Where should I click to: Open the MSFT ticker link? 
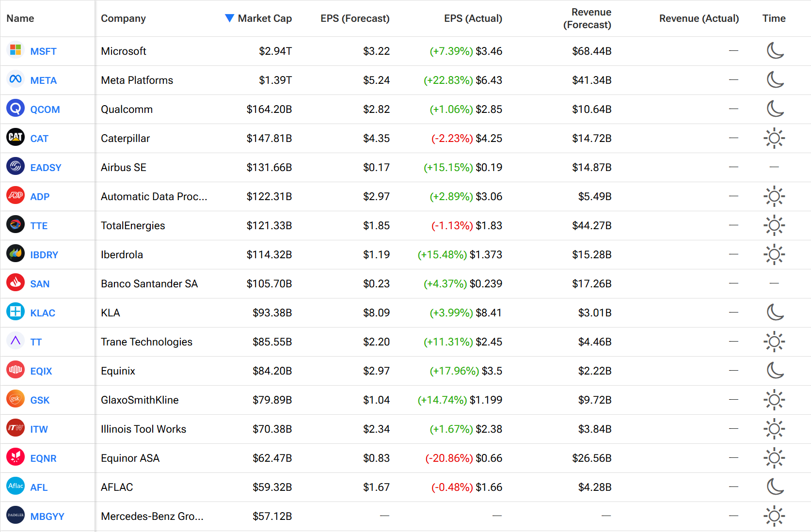tap(43, 51)
